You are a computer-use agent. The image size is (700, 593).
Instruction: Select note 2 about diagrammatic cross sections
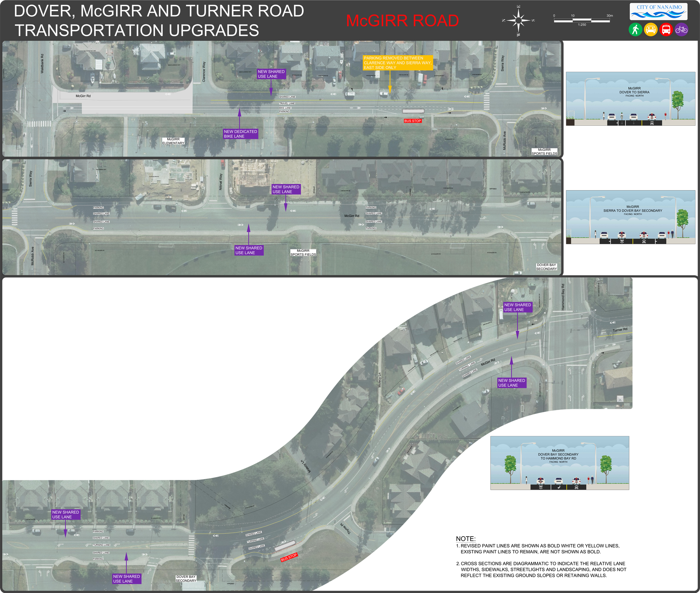[541, 570]
